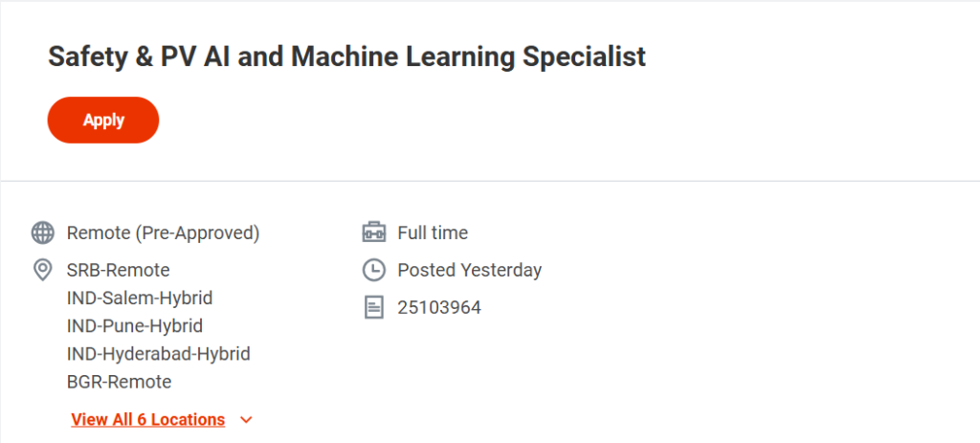Click the IND-Salem-Hybrid location
The image size is (980, 443).
point(140,298)
